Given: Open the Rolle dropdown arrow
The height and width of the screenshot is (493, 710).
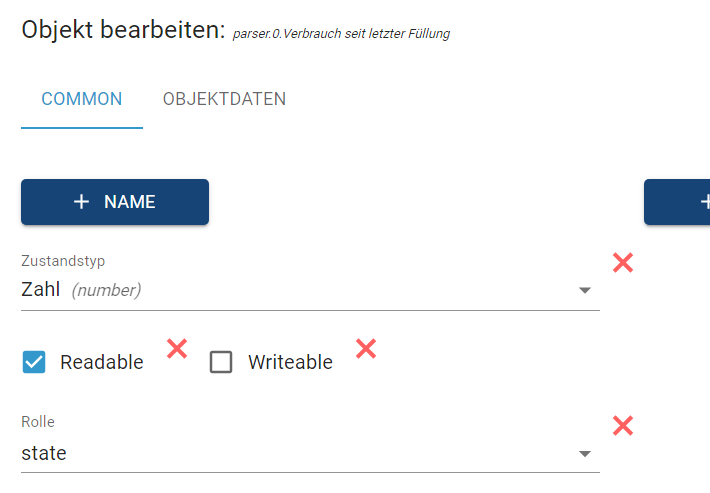Looking at the screenshot, I should tap(585, 454).
